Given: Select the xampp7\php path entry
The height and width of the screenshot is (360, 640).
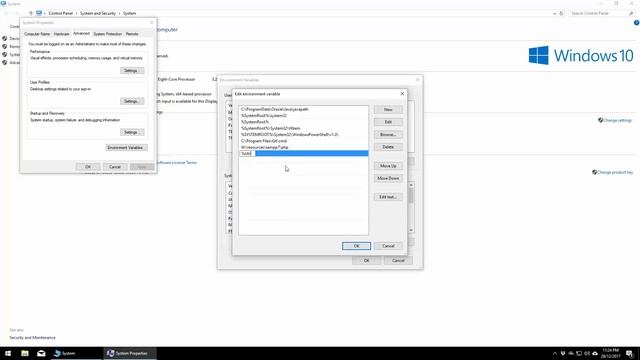Looking at the screenshot, I should pos(303,147).
